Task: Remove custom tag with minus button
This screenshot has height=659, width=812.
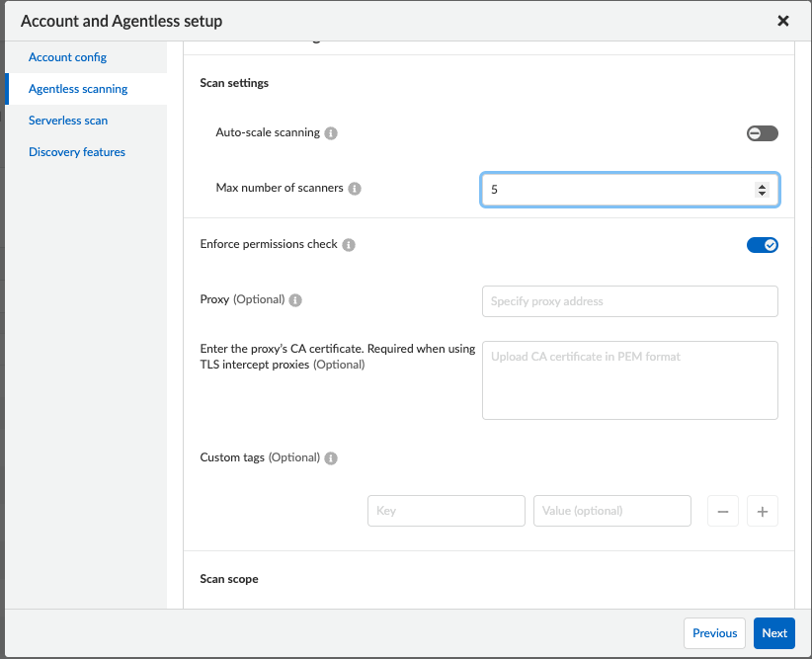Action: (723, 511)
